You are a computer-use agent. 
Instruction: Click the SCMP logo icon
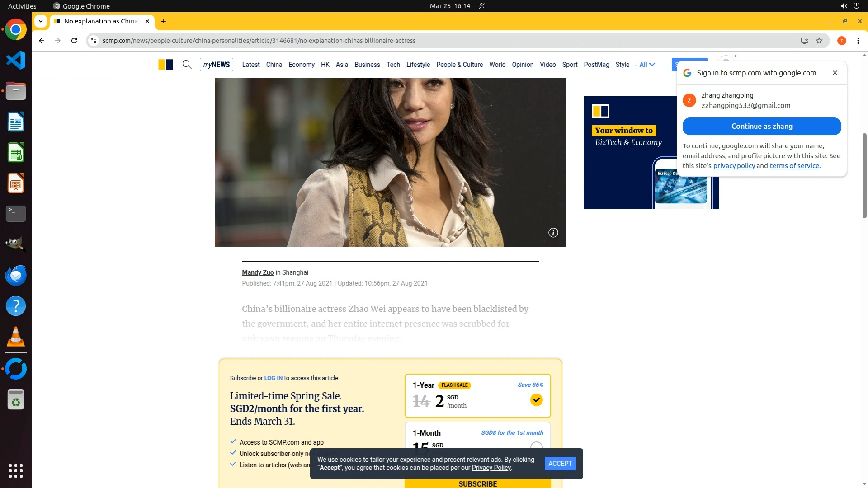pyautogui.click(x=165, y=65)
